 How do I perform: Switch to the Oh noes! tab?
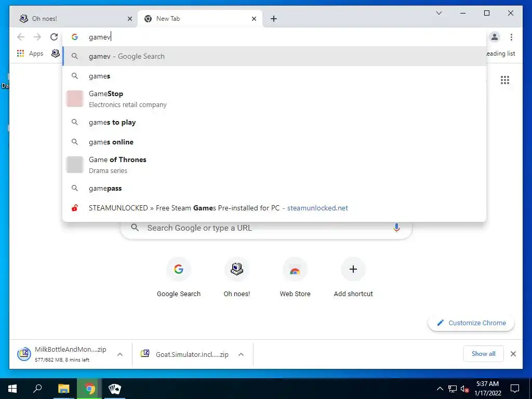point(73,19)
